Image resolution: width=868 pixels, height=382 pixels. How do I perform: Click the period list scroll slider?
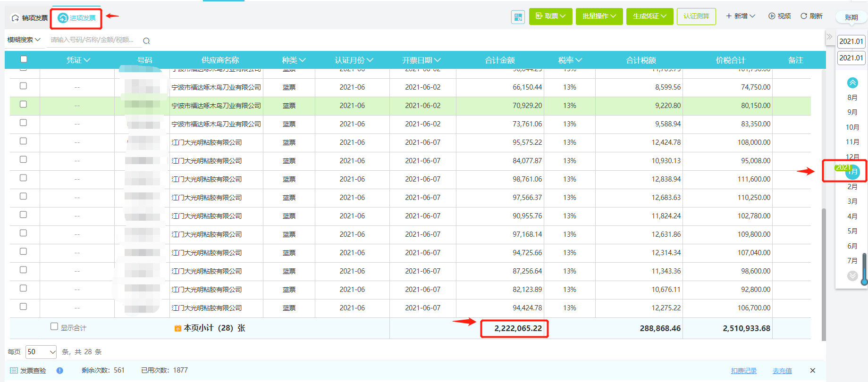[864, 269]
